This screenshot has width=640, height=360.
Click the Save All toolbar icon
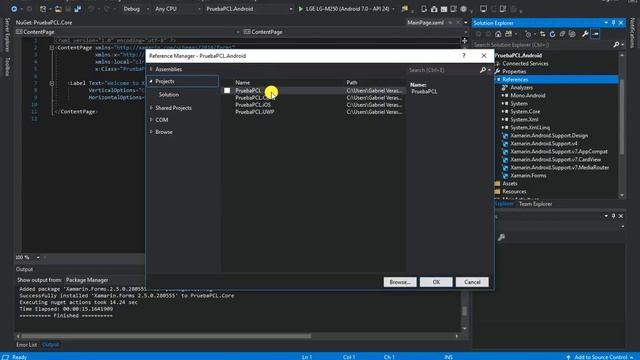(78, 9)
